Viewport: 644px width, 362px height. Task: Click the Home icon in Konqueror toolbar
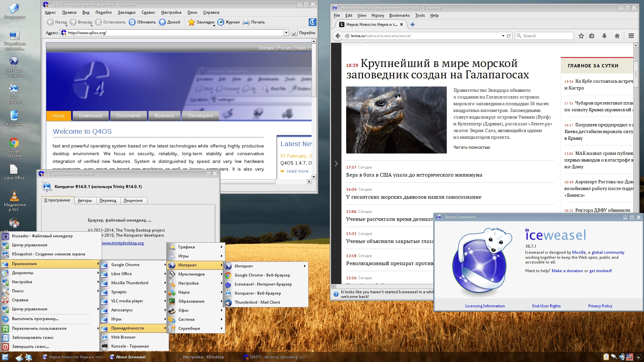click(x=162, y=22)
